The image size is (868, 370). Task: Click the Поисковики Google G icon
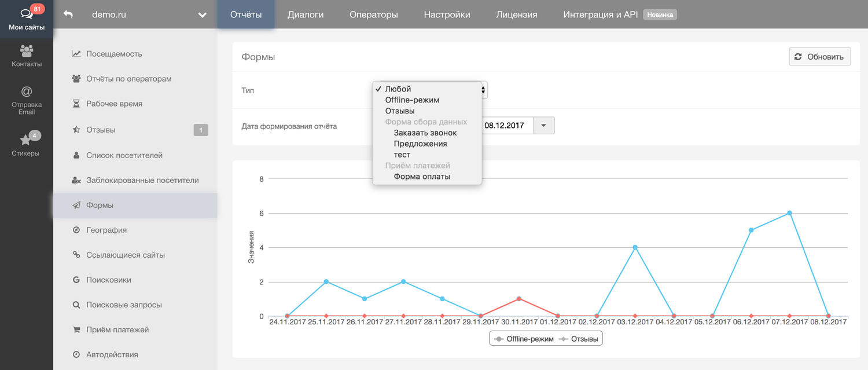coord(76,280)
